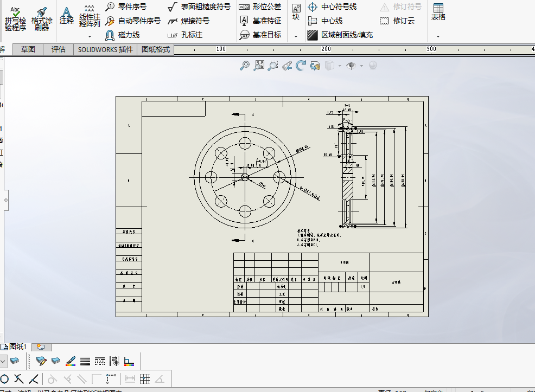Click the Rotate View icon
The image size is (535, 392).
point(301,66)
